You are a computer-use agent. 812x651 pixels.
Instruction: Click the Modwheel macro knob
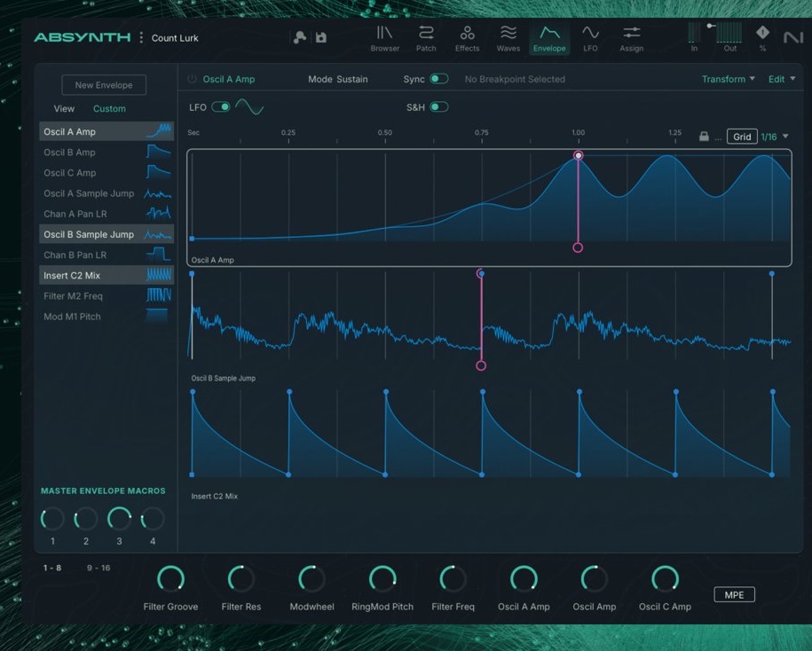click(x=311, y=578)
